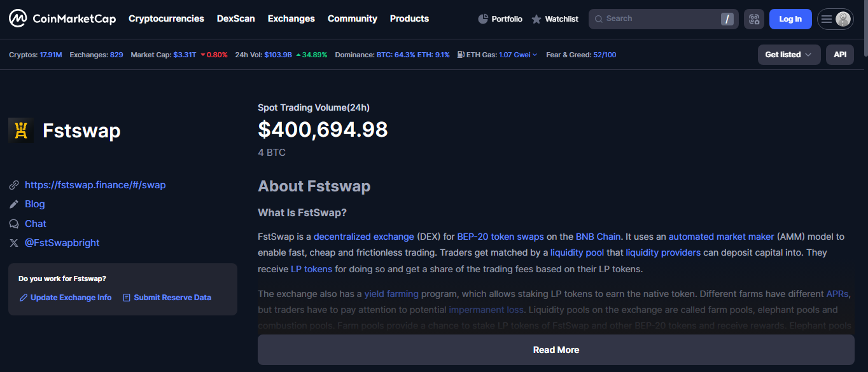Viewport: 868px width, 372px height.
Task: Click the Cryptos 17.91M count
Action: point(51,55)
